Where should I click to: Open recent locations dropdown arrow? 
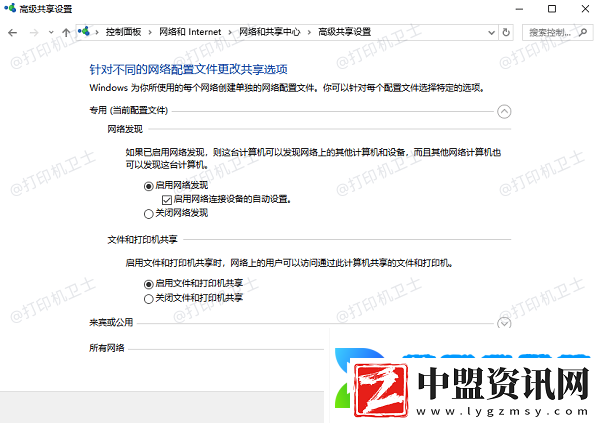[51, 33]
